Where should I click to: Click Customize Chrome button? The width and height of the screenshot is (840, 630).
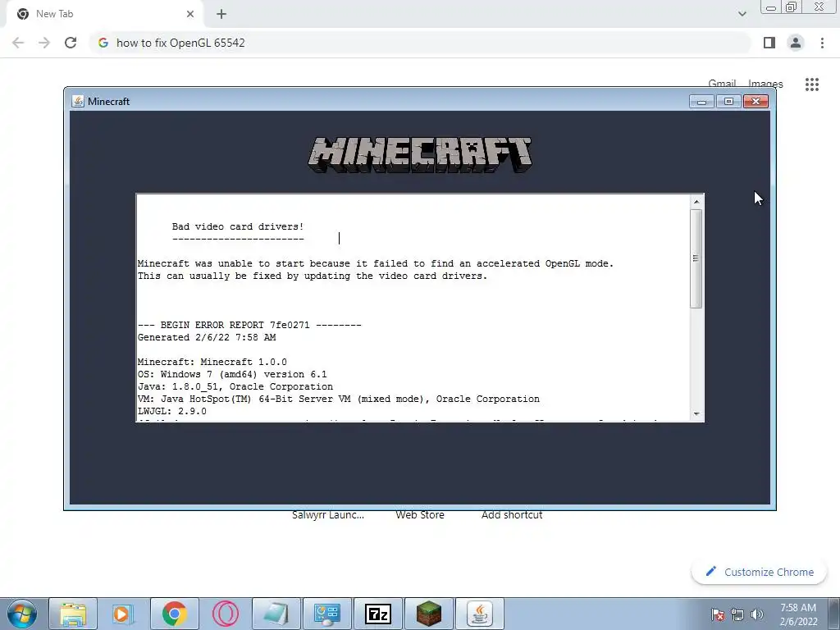760,572
